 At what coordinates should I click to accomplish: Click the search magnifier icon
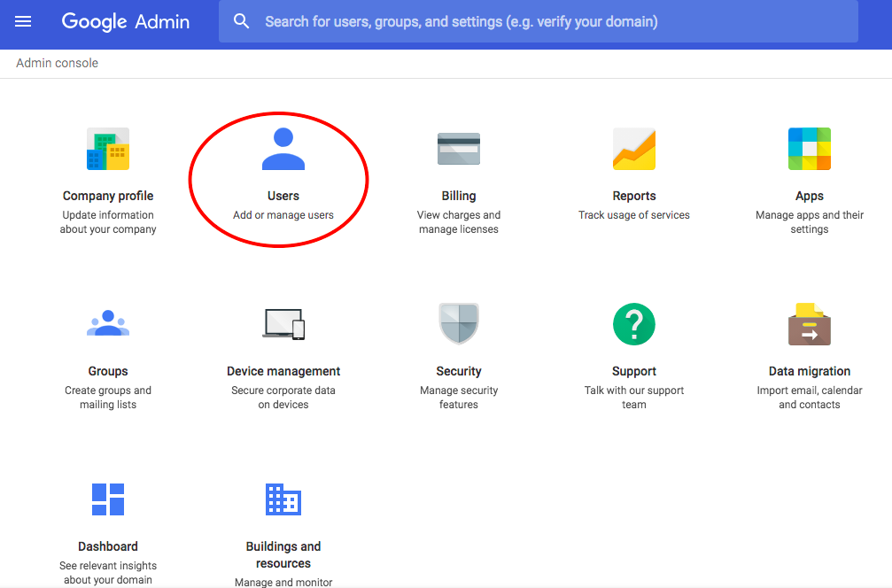click(241, 21)
